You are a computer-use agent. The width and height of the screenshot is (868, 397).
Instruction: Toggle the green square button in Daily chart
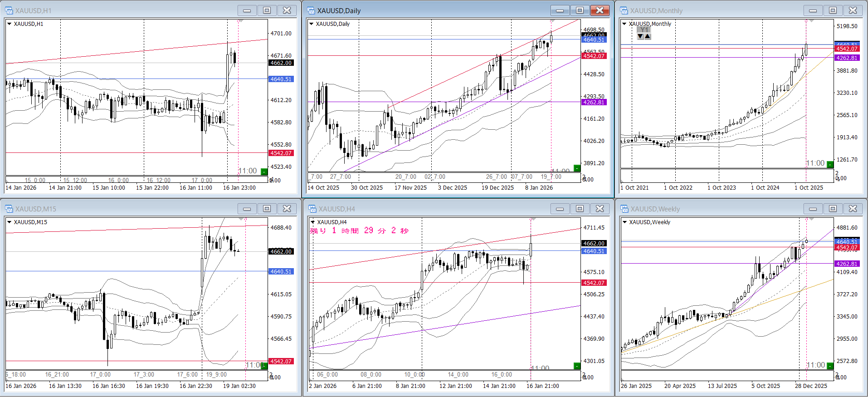point(577,168)
